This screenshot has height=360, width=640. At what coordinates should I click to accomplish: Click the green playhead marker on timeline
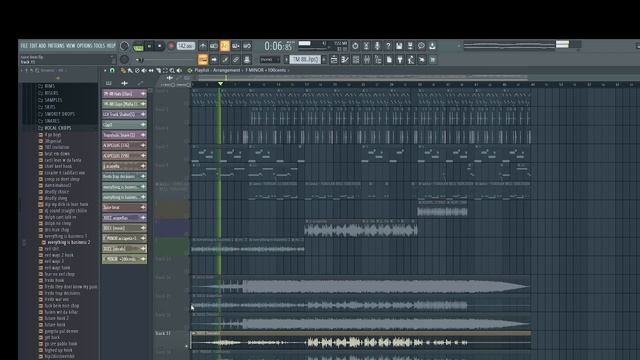tap(220, 84)
